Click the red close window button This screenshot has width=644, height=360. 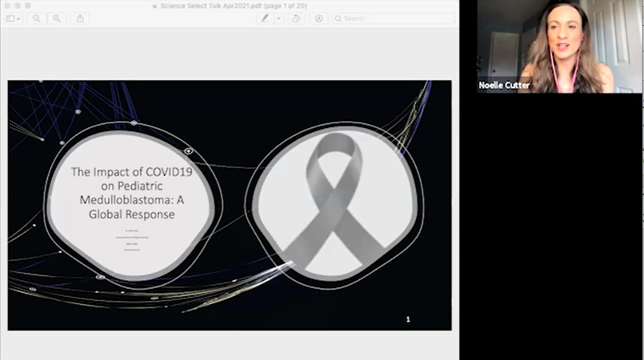7,6
